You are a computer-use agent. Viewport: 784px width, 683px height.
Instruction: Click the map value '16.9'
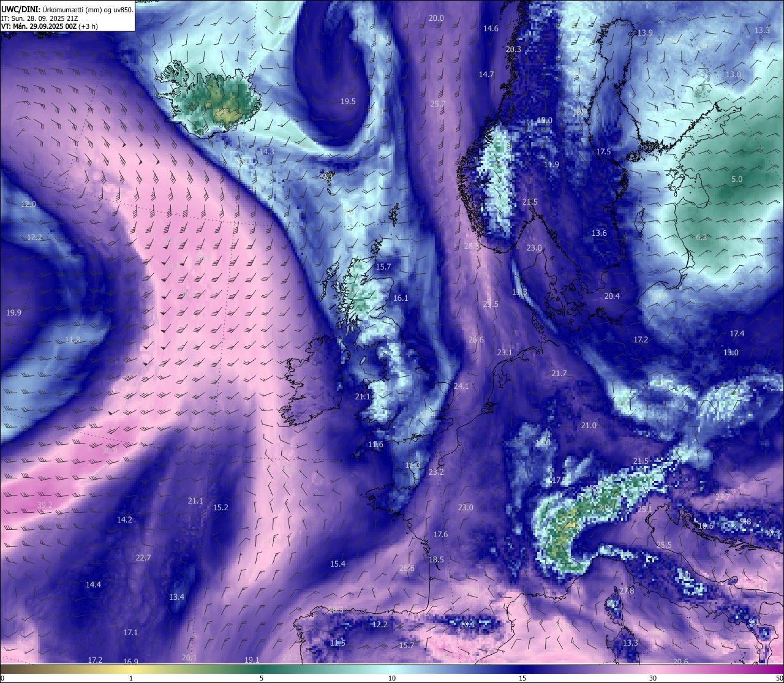[x=130, y=662]
